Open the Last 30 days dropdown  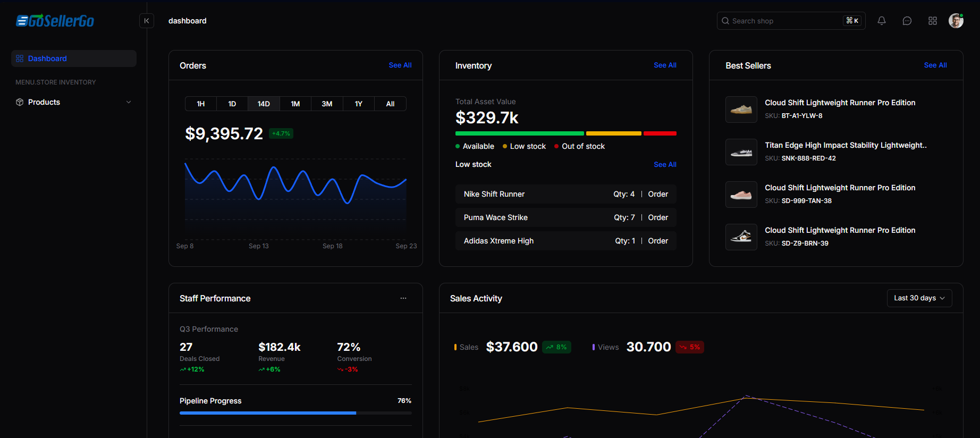tap(919, 298)
